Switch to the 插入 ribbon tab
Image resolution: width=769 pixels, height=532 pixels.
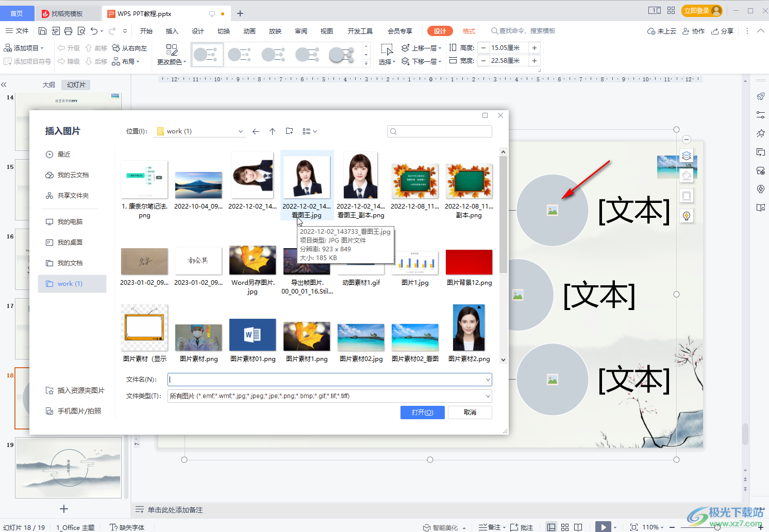(172, 31)
